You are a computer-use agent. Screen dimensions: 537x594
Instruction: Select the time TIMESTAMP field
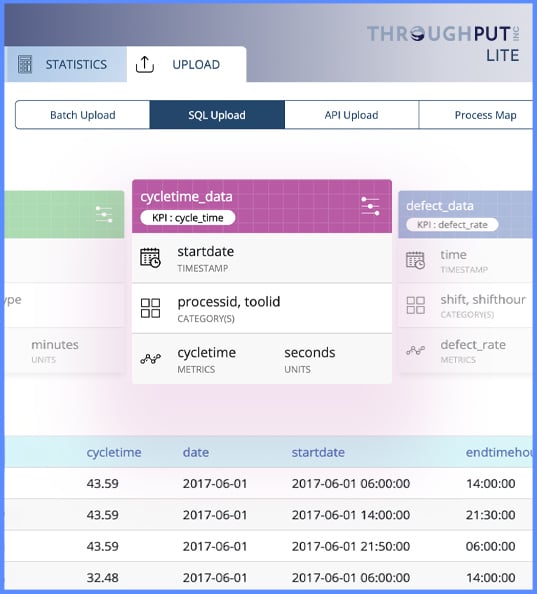tap(465, 261)
